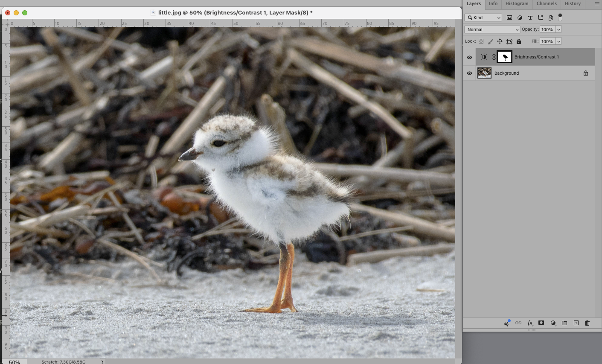Open the Normal blend mode dropdown
This screenshot has height=364, width=602.
(x=492, y=29)
